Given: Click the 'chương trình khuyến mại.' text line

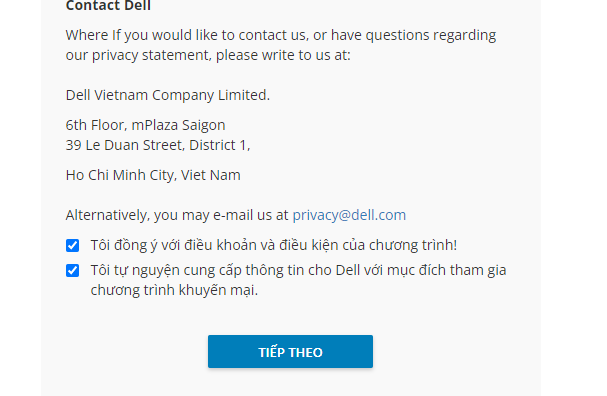Looking at the screenshot, I should coord(174,290).
